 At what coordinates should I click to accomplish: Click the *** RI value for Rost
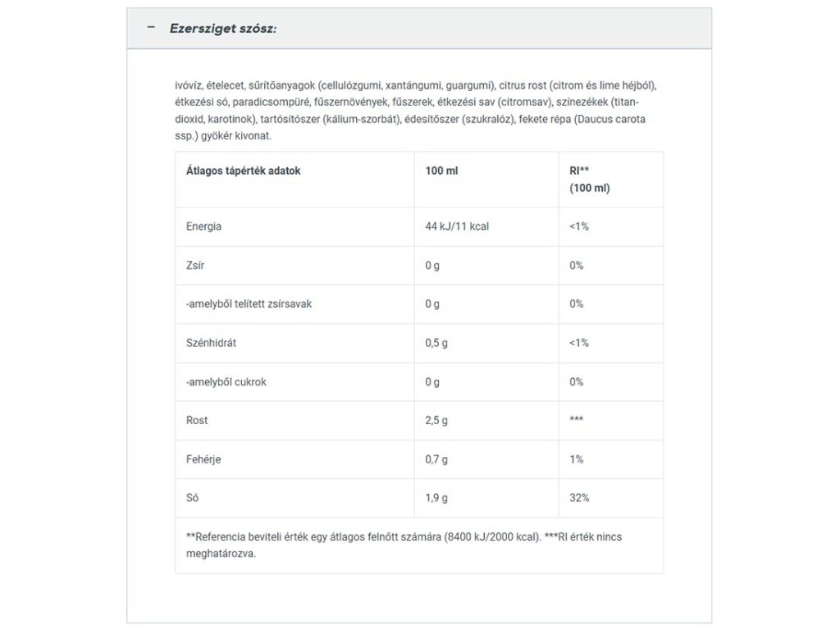576,420
